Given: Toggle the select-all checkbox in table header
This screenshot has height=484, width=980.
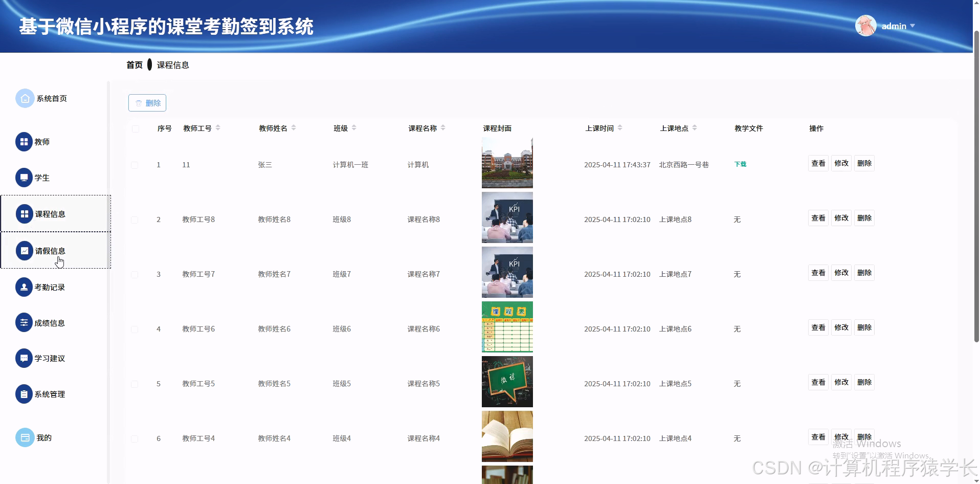Looking at the screenshot, I should pyautogui.click(x=135, y=129).
